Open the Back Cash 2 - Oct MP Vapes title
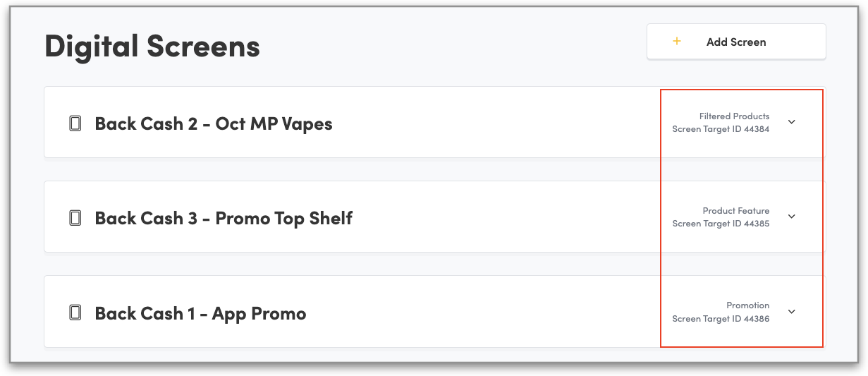 [213, 124]
